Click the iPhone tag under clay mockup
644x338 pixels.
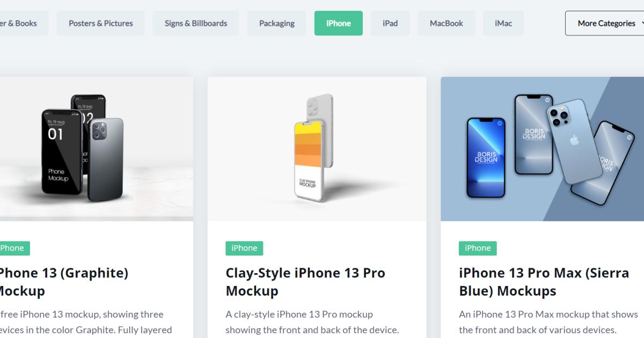244,248
